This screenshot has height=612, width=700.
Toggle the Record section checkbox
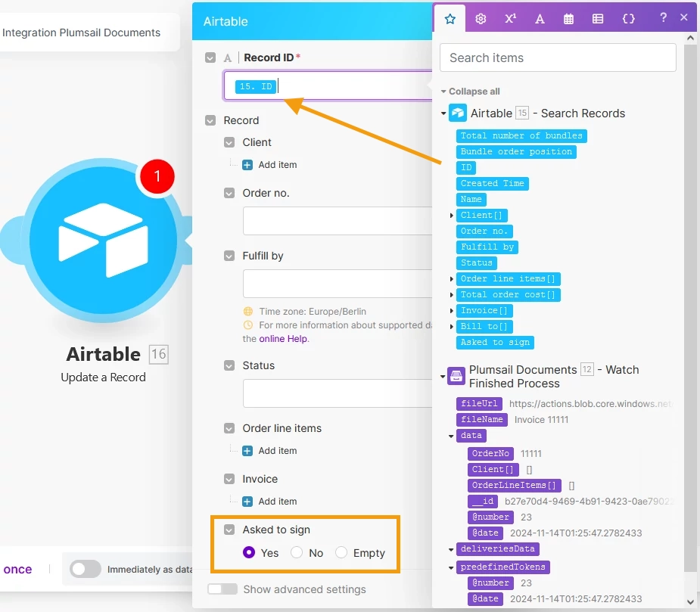click(210, 120)
